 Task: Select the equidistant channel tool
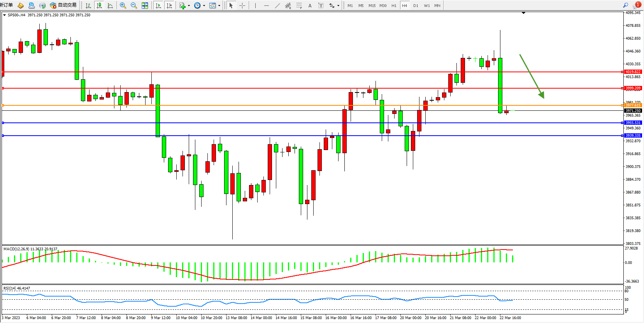point(288,5)
